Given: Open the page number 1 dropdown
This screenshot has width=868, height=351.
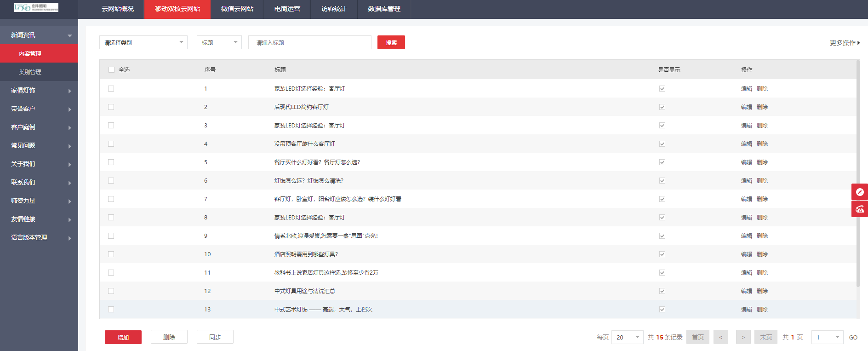Looking at the screenshot, I should tap(828, 337).
